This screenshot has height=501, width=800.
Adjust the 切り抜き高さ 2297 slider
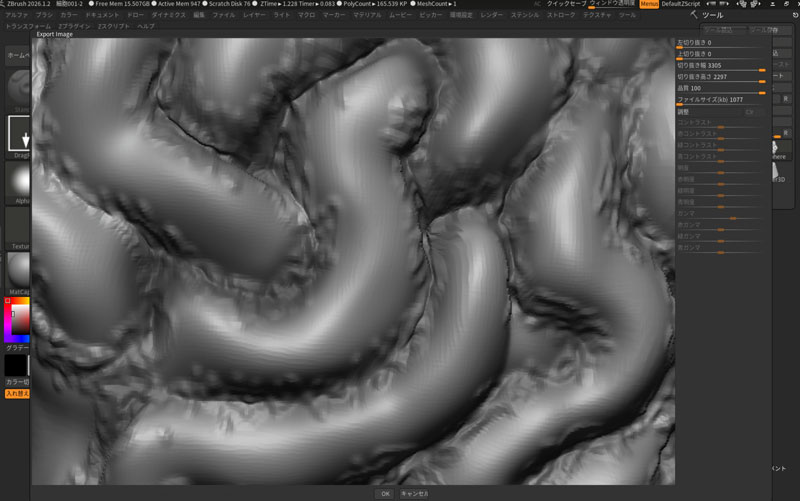721,77
